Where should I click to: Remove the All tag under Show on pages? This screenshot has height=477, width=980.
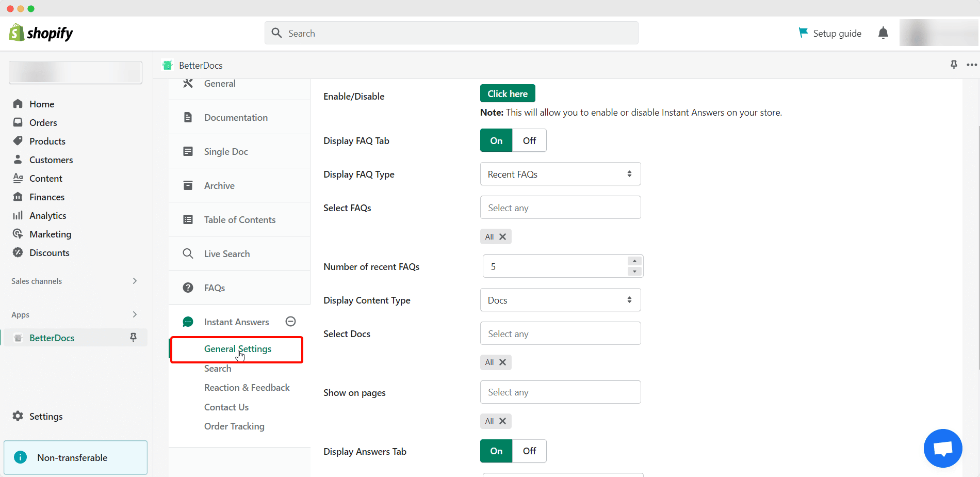point(502,421)
